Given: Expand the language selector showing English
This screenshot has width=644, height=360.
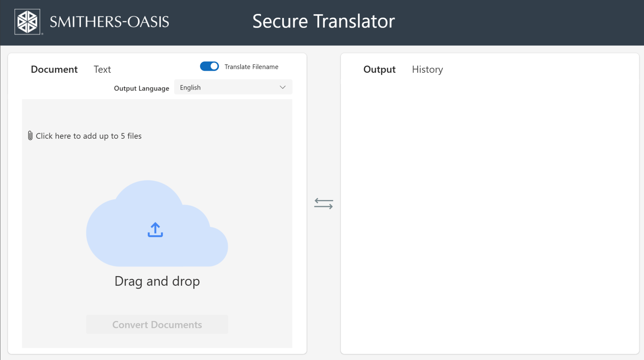Looking at the screenshot, I should 233,87.
